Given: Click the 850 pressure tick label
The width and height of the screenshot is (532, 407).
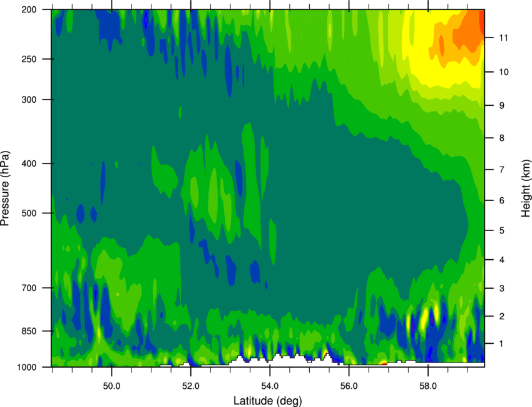Looking at the screenshot, I should [29, 331].
